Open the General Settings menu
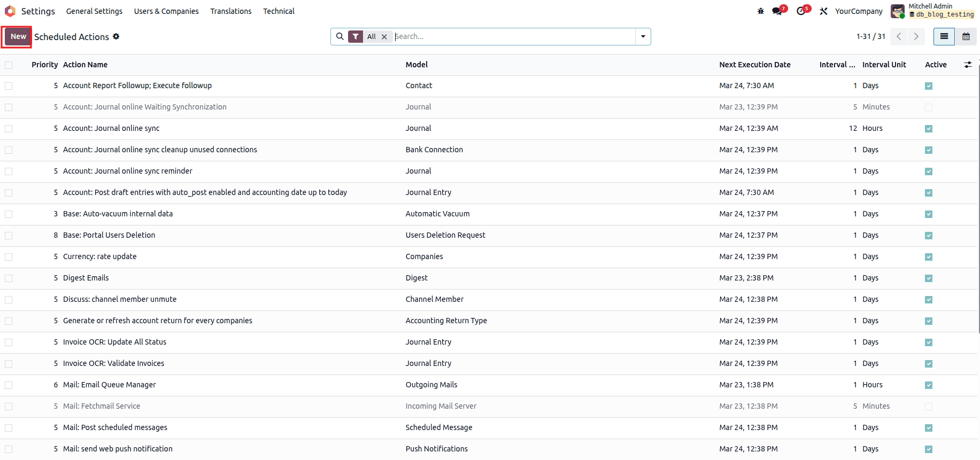 (x=94, y=11)
